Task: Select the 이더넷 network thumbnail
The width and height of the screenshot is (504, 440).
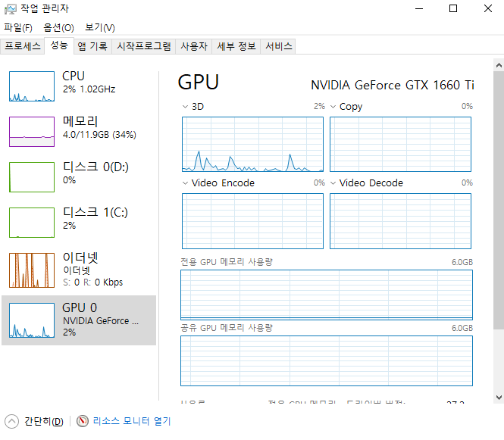Action: click(32, 270)
